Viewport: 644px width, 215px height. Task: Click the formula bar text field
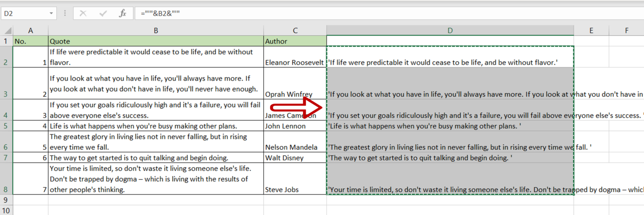pyautogui.click(x=377, y=13)
